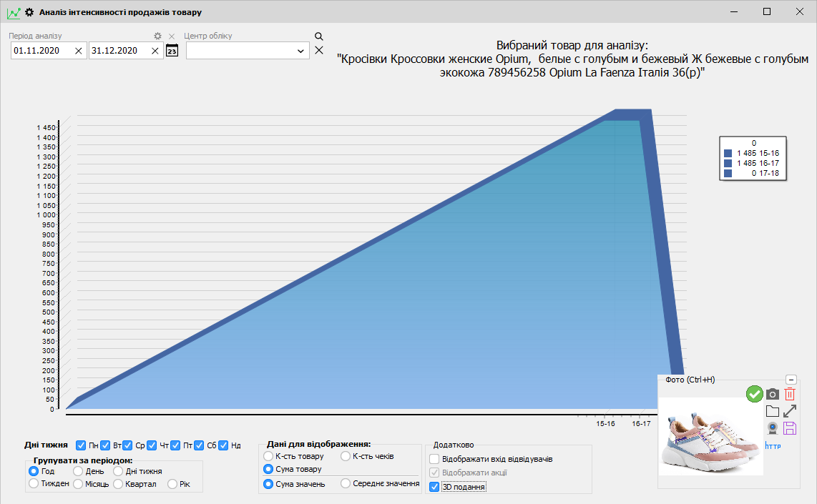Click the sneaker product photo thumbnail
The image size is (817, 504).
pyautogui.click(x=710, y=436)
